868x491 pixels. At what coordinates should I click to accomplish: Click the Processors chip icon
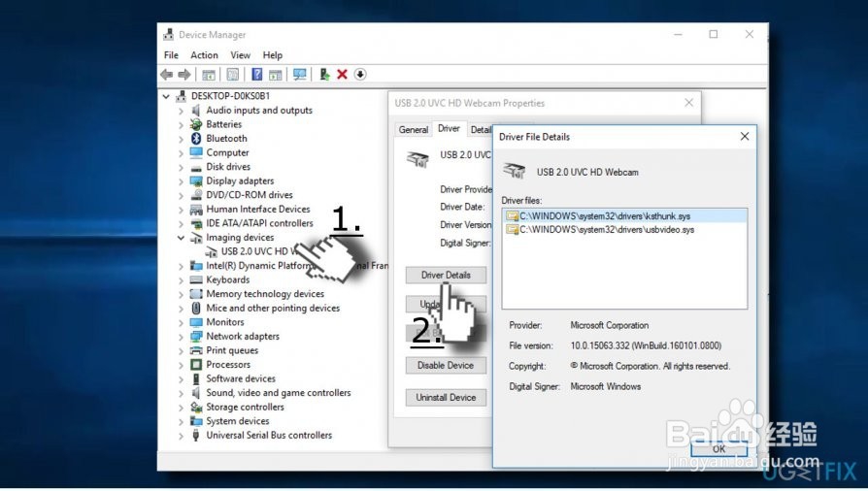coord(196,364)
